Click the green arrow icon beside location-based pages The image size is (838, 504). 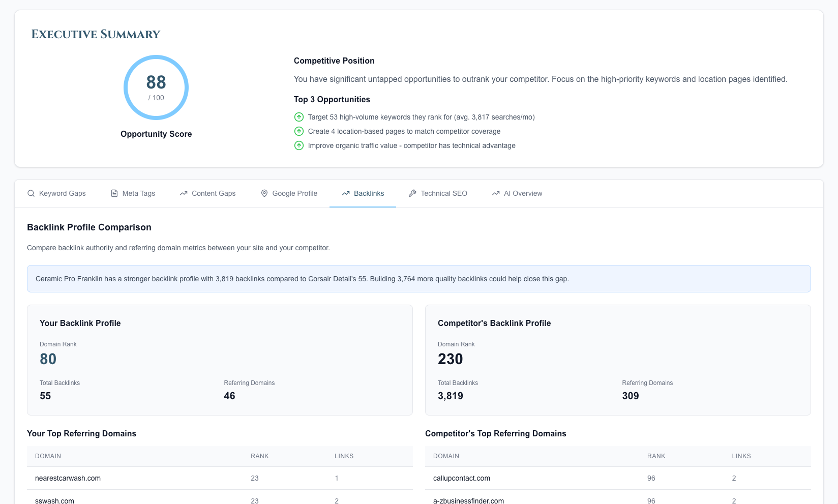coord(299,131)
